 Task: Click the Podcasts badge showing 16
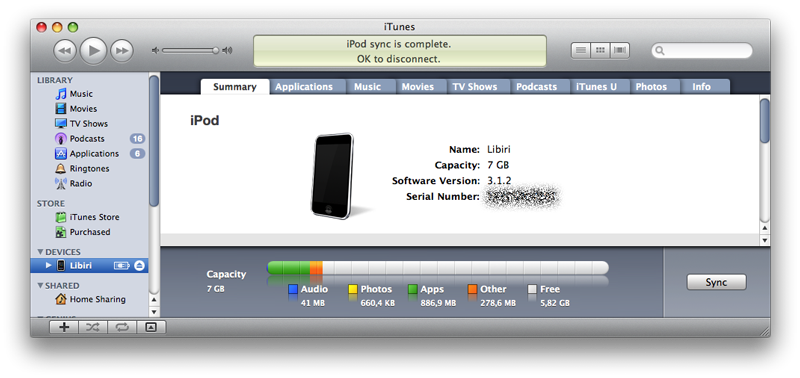tap(137, 139)
